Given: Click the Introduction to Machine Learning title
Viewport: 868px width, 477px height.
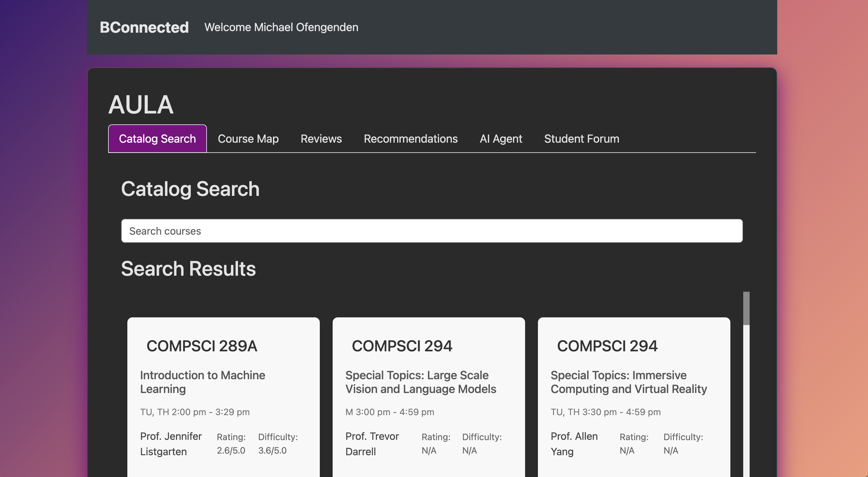Looking at the screenshot, I should tap(202, 382).
